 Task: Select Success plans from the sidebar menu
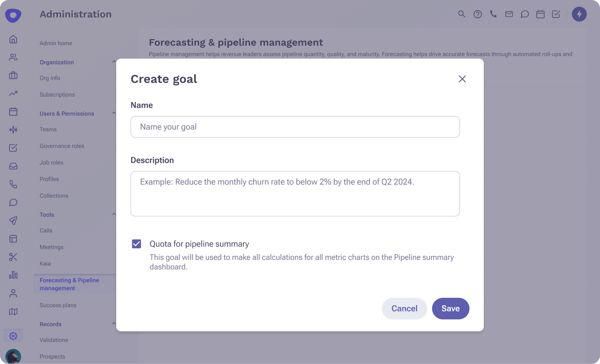58,305
